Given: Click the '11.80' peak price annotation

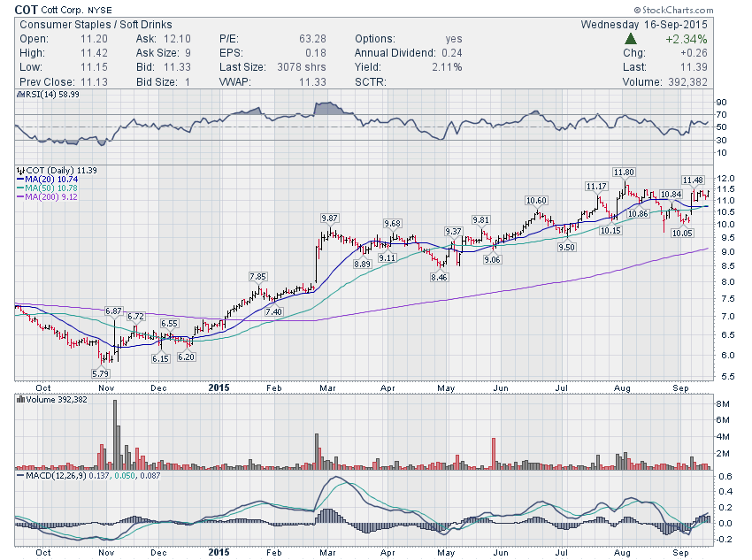Looking at the screenshot, I should coord(624,173).
